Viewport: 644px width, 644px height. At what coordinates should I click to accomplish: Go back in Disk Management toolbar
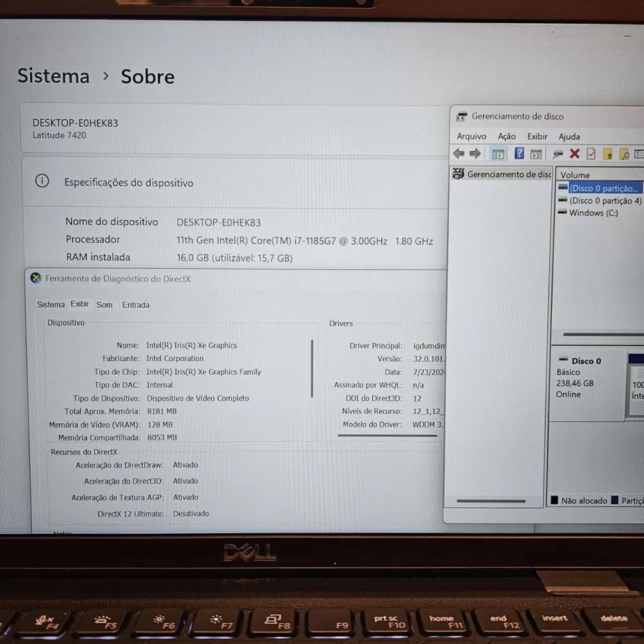459,154
